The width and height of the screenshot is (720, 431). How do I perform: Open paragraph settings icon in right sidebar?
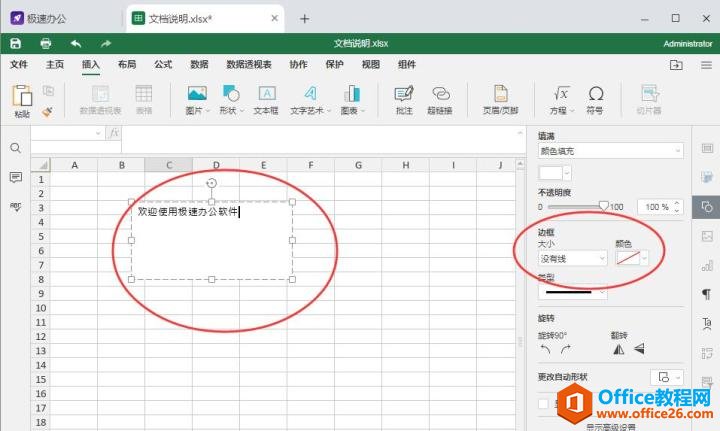707,294
